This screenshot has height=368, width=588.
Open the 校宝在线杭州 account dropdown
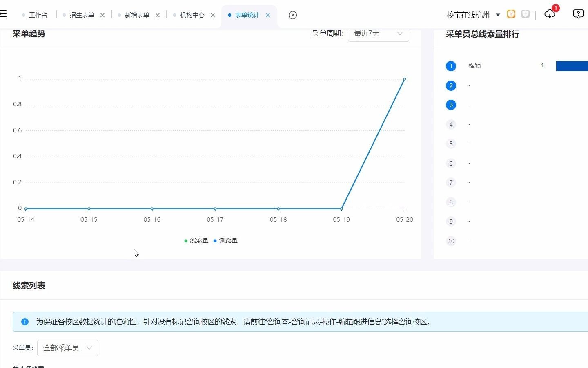point(473,15)
